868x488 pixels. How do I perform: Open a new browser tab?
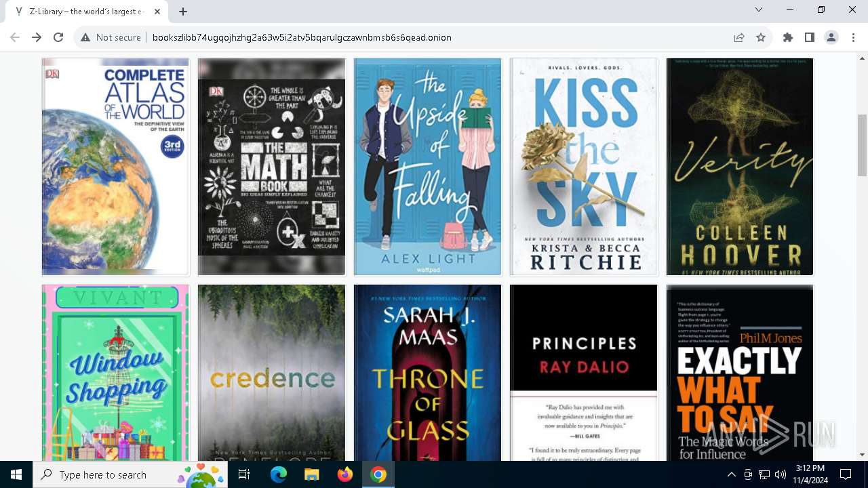tap(183, 11)
